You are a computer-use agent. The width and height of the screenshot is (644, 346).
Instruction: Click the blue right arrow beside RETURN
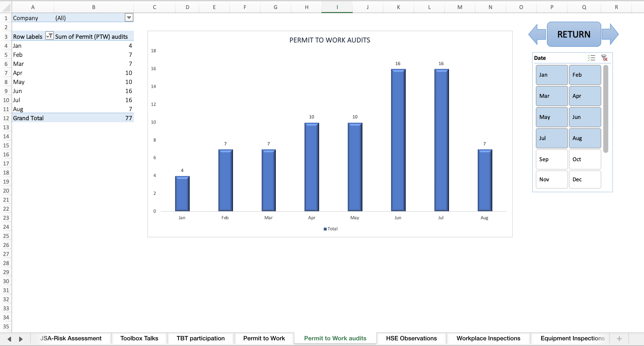610,34
